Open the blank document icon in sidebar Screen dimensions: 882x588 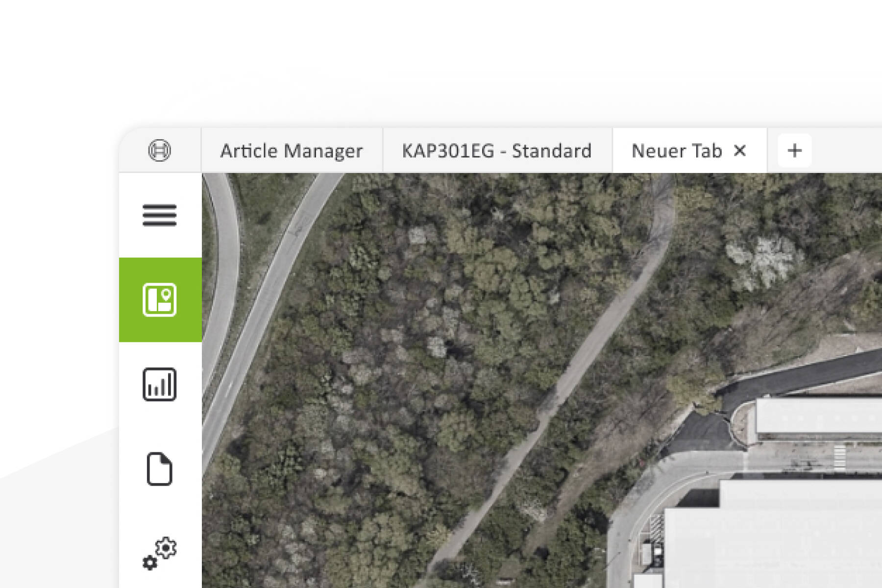coord(160,469)
